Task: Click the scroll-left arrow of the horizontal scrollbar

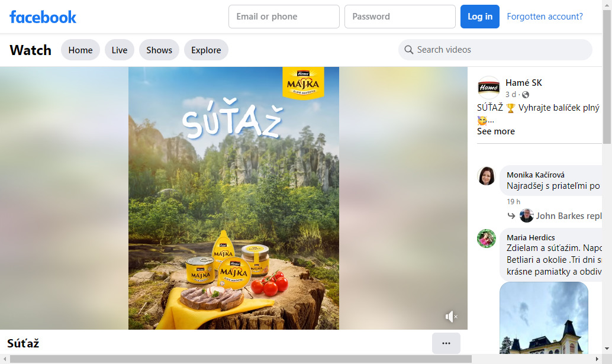Action: (5, 359)
